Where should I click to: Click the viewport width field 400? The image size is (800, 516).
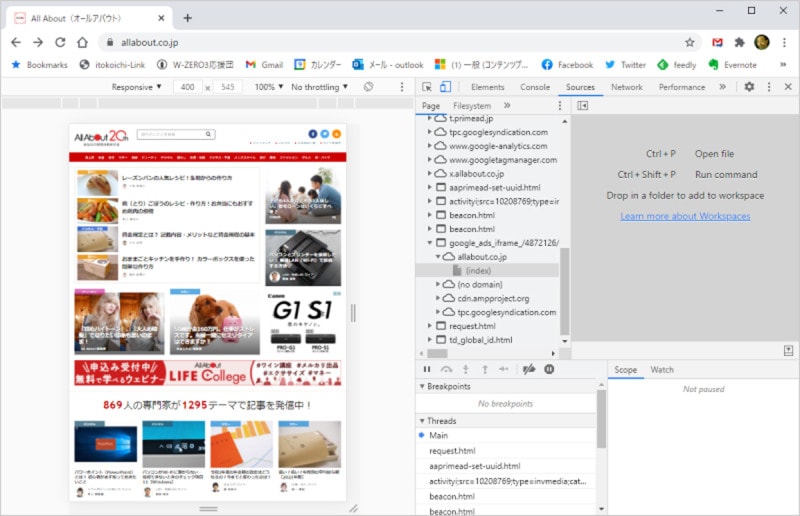tap(188, 87)
